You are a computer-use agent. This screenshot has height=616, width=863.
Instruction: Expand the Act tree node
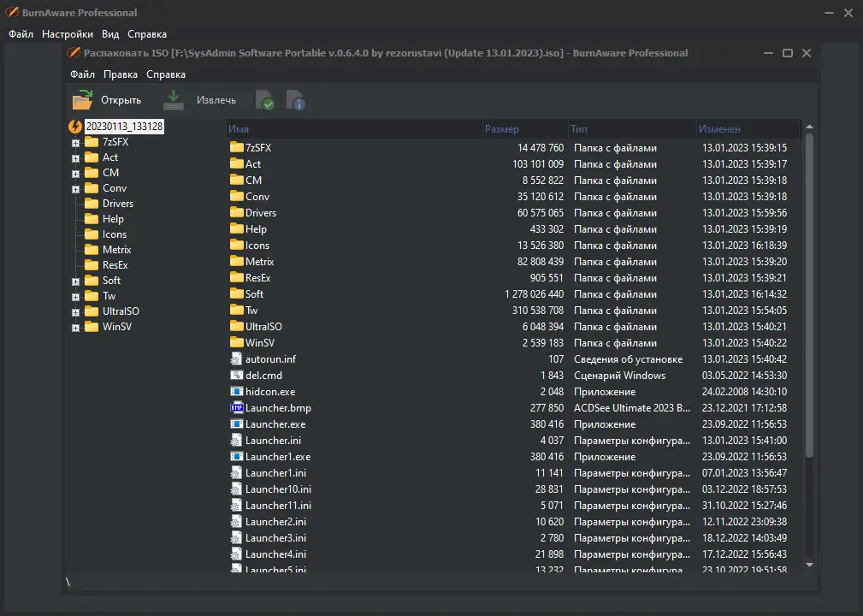pyautogui.click(x=75, y=158)
